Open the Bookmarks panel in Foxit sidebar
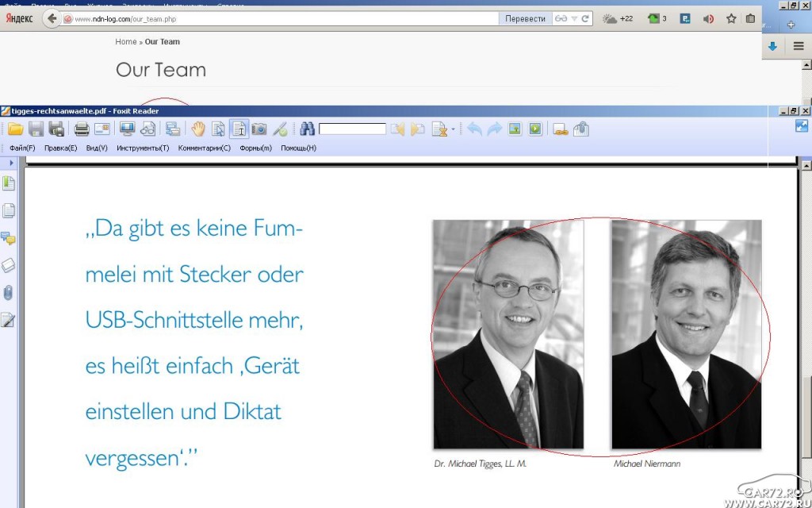This screenshot has height=508, width=812. pos(8,183)
